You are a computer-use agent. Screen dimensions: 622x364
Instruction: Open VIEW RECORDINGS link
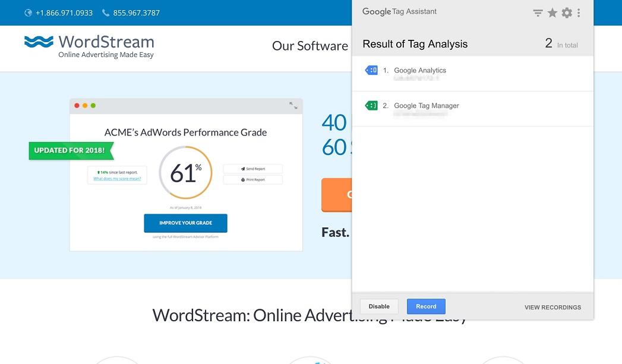pos(552,307)
